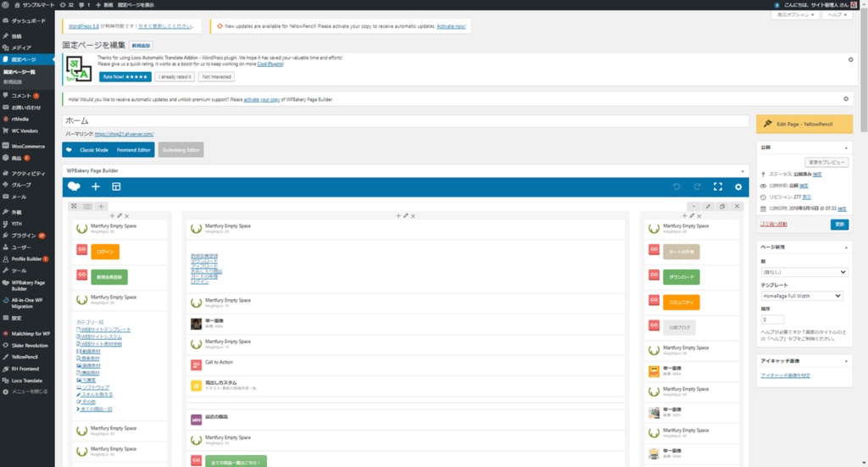Expand the 表示オプション screen options tab
Image resolution: width=868 pixels, height=467 pixels.
[795, 15]
